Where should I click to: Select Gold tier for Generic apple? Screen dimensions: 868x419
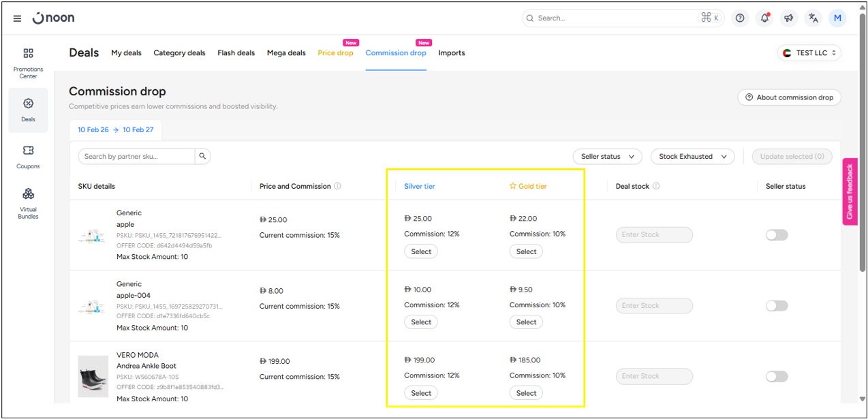[x=526, y=251]
